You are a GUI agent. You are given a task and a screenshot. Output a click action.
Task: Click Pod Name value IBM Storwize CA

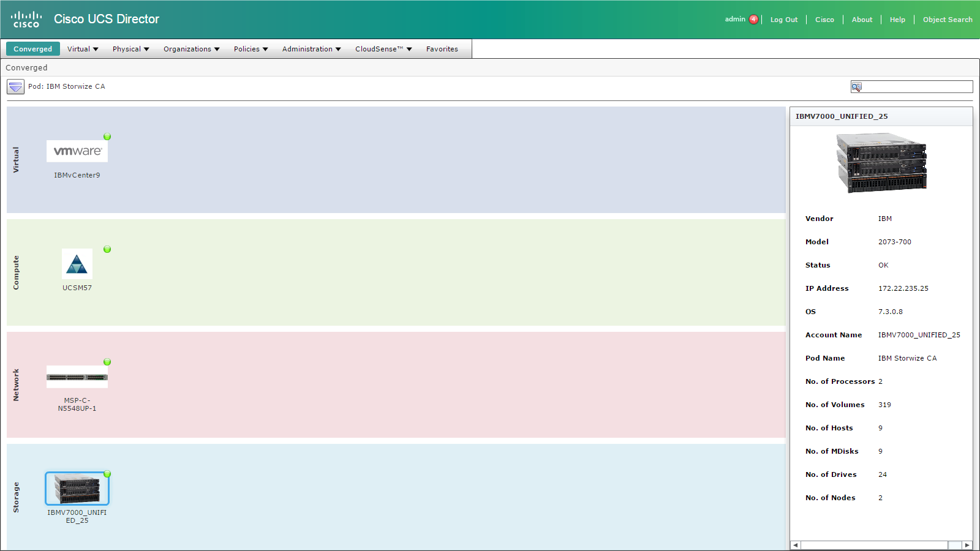pyautogui.click(x=907, y=358)
